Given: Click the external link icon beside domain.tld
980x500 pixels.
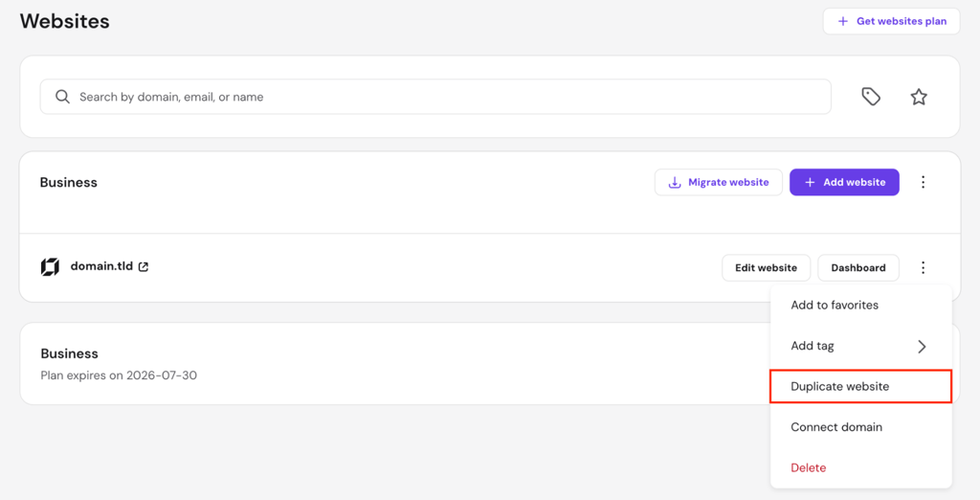Looking at the screenshot, I should (144, 267).
